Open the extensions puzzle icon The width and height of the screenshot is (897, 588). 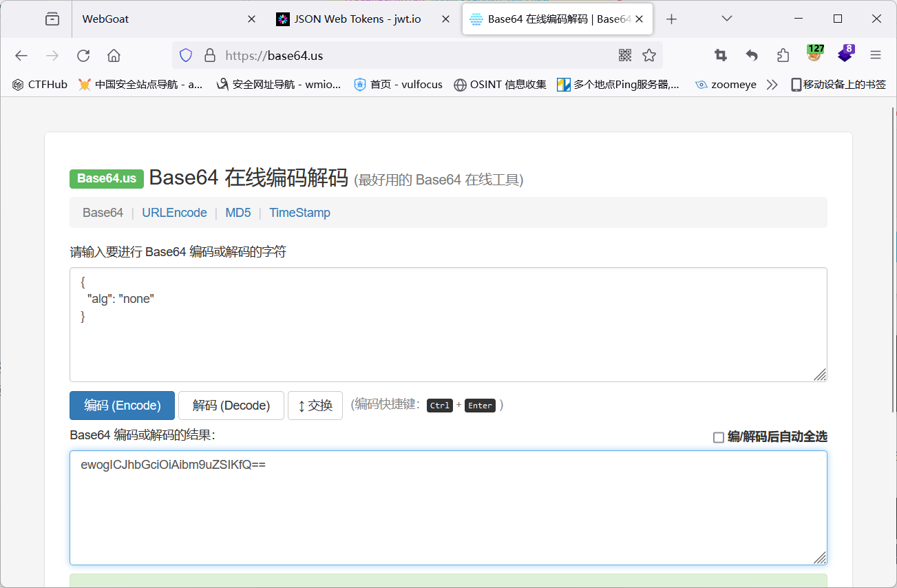coord(783,56)
